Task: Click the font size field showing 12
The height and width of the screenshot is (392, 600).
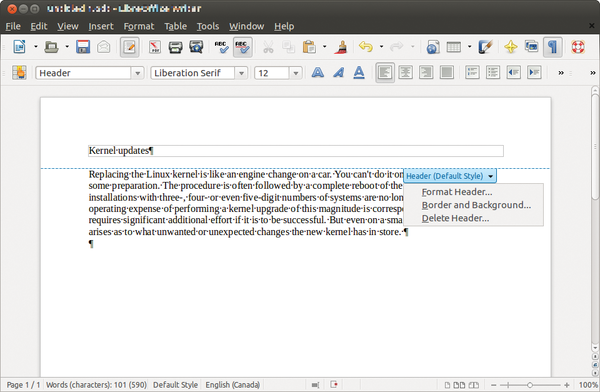Action: pos(272,73)
